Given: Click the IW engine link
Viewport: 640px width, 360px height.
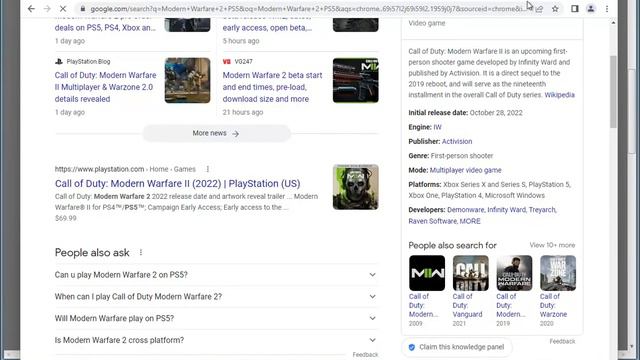Looking at the screenshot, I should [437, 127].
